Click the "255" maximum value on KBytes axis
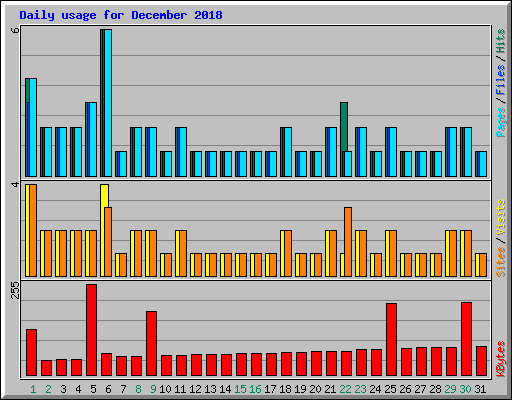This screenshot has width=512, height=400. point(15,290)
